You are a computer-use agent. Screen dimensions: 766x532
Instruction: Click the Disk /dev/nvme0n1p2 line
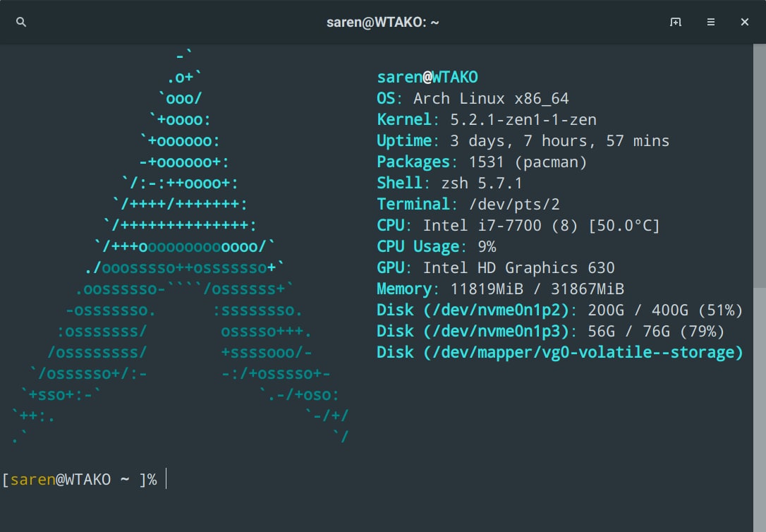(x=560, y=310)
